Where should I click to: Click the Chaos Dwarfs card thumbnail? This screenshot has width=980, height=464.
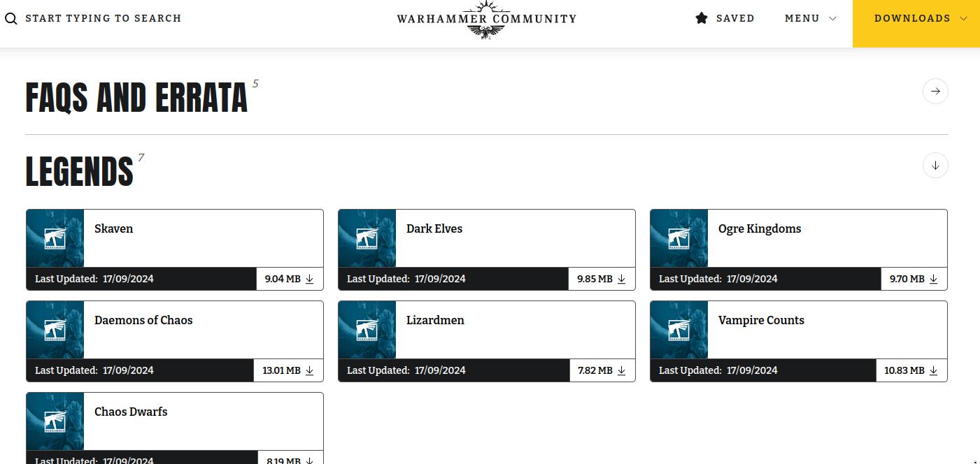55,421
